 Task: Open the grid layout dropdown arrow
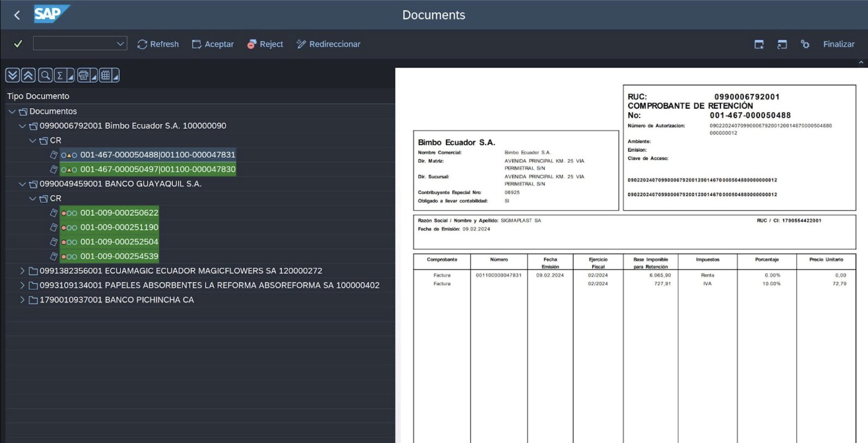pyautogui.click(x=116, y=76)
